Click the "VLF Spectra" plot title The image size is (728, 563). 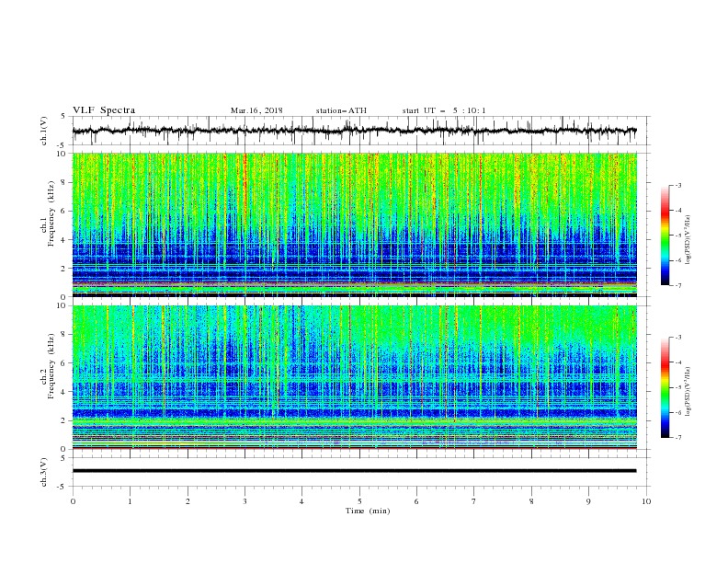point(104,110)
